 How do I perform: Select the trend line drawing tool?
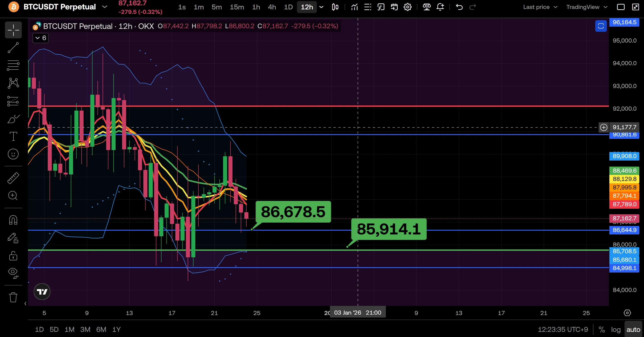click(13, 47)
